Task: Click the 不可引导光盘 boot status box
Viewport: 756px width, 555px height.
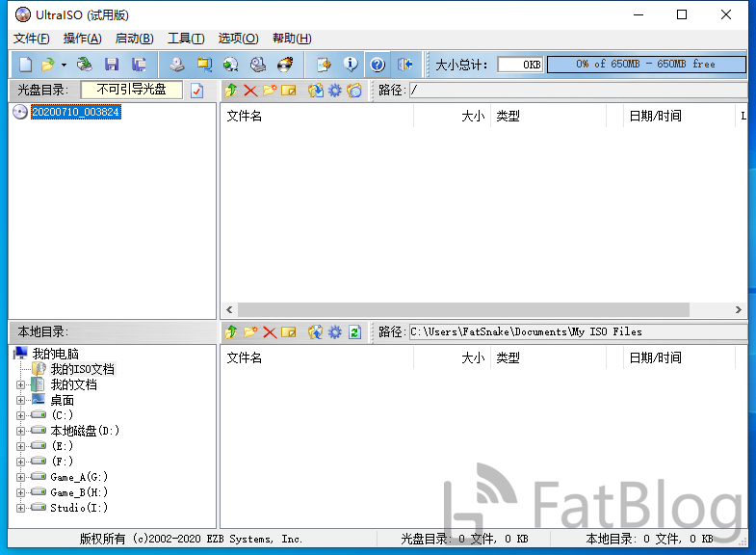Action: click(132, 90)
